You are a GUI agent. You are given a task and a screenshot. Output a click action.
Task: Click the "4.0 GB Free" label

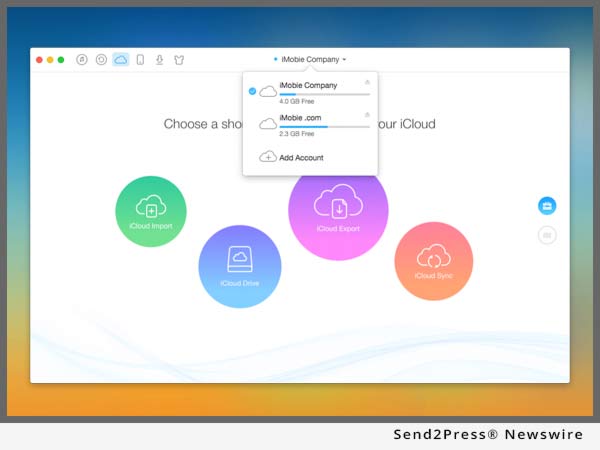[297, 101]
